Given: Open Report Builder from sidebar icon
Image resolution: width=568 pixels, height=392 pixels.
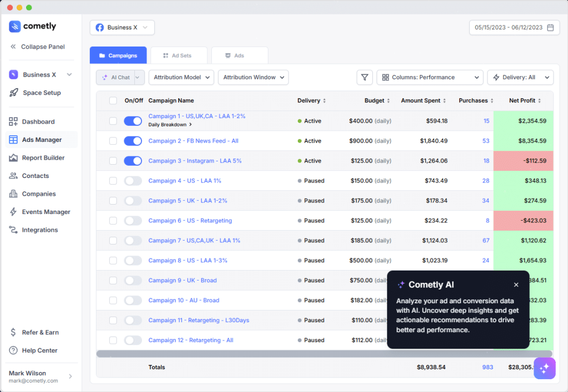Looking at the screenshot, I should (x=13, y=158).
